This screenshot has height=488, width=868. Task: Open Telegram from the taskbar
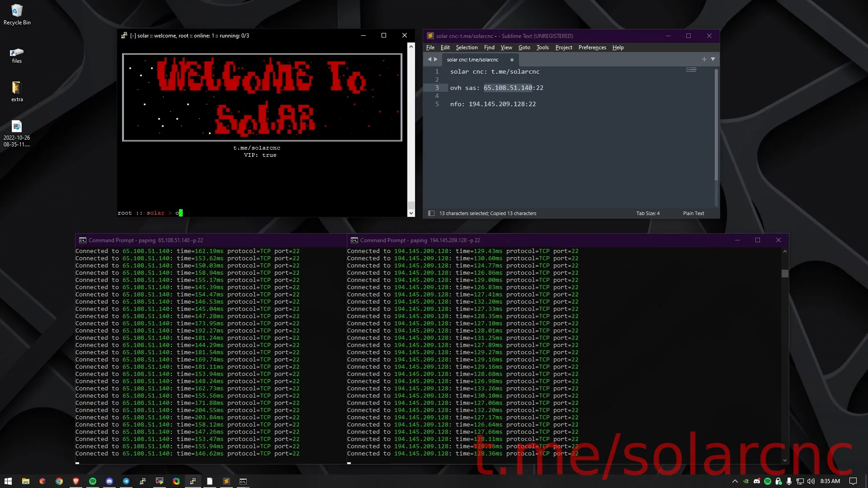[x=126, y=481]
